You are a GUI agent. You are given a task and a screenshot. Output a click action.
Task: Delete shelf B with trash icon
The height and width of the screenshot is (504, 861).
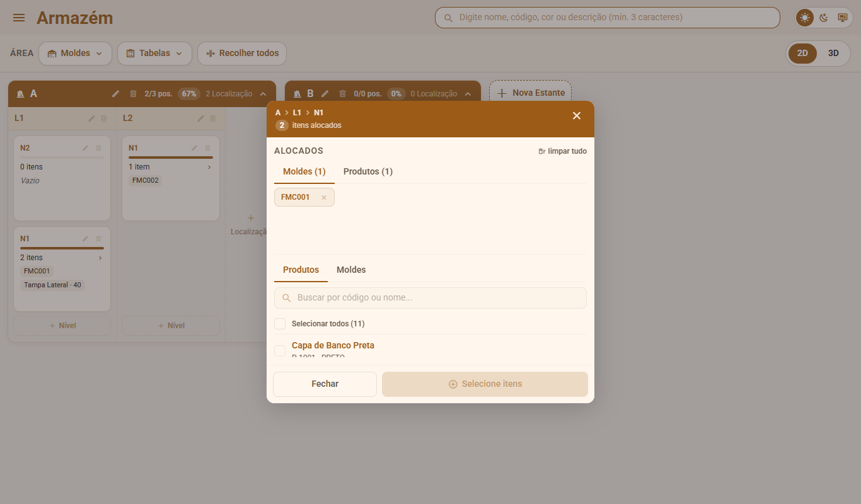tap(342, 94)
